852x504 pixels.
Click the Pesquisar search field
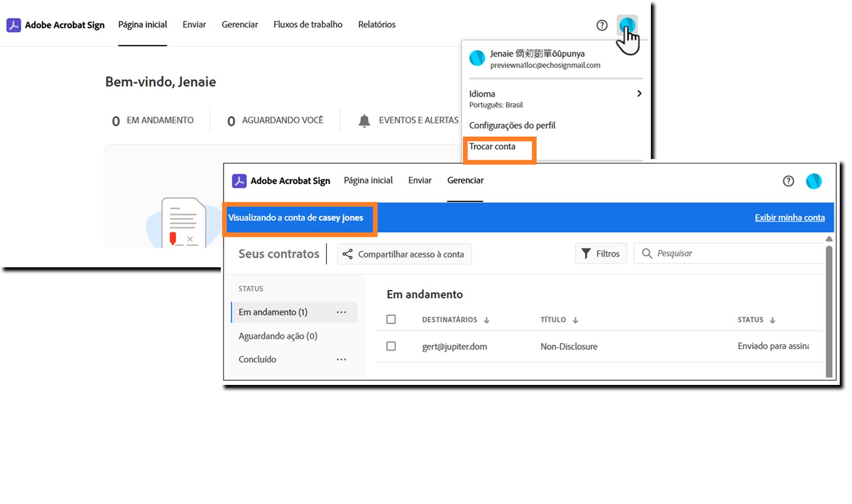(x=729, y=254)
